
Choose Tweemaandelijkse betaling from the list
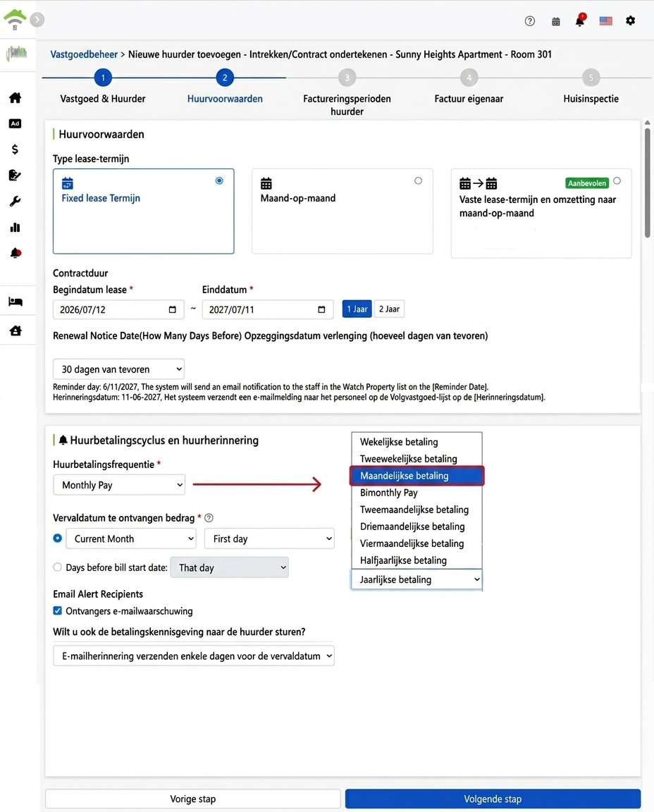click(417, 510)
